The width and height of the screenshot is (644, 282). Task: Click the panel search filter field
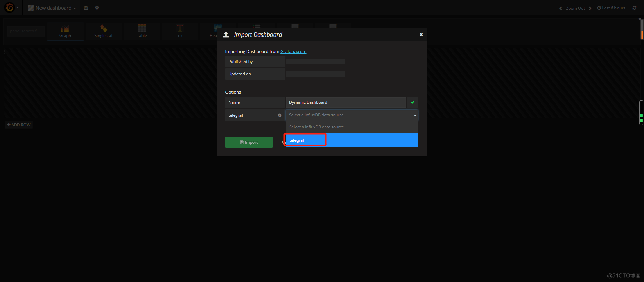26,31
